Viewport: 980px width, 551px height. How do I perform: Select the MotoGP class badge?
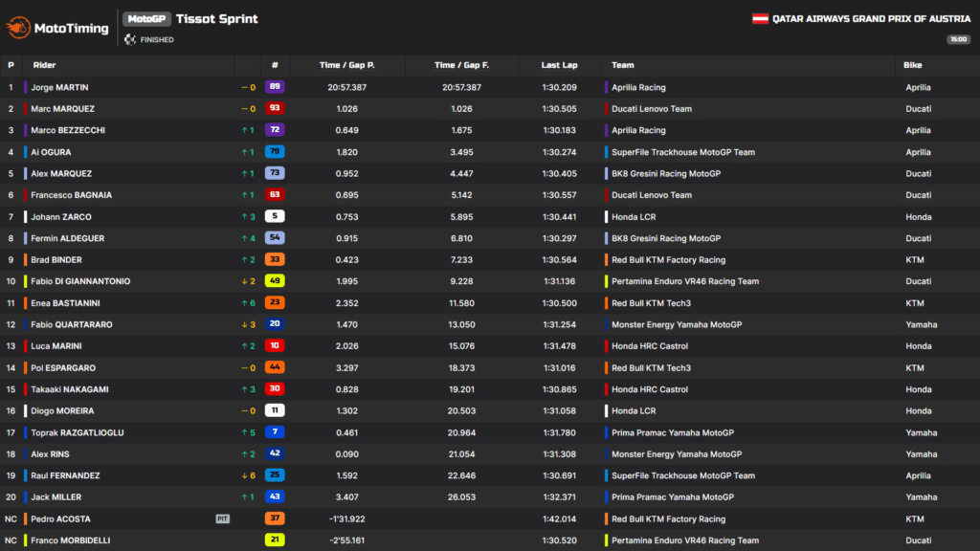pos(146,19)
